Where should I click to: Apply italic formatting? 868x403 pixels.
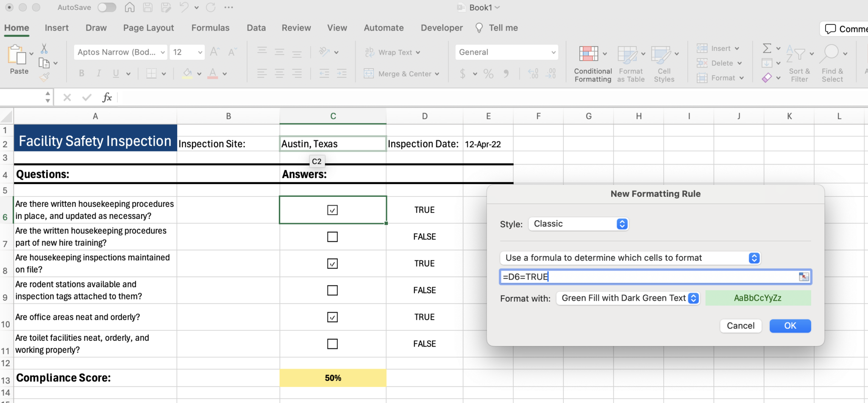[x=98, y=73]
